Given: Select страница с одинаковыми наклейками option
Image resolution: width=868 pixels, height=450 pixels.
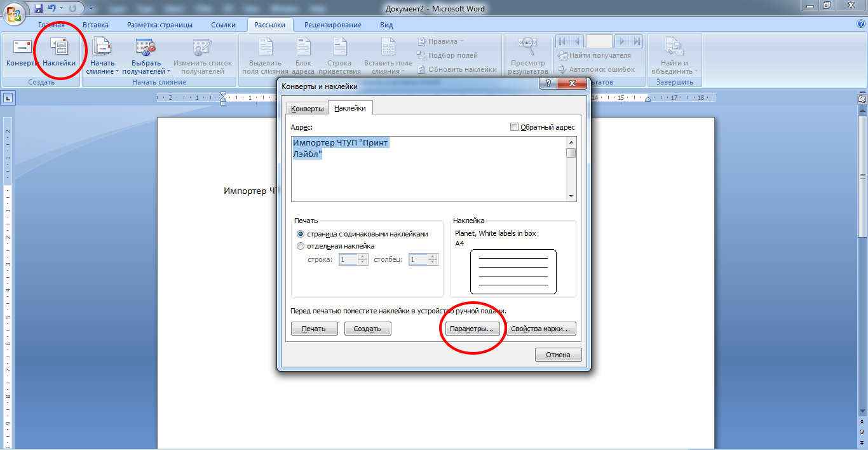Looking at the screenshot, I should 362,234.
